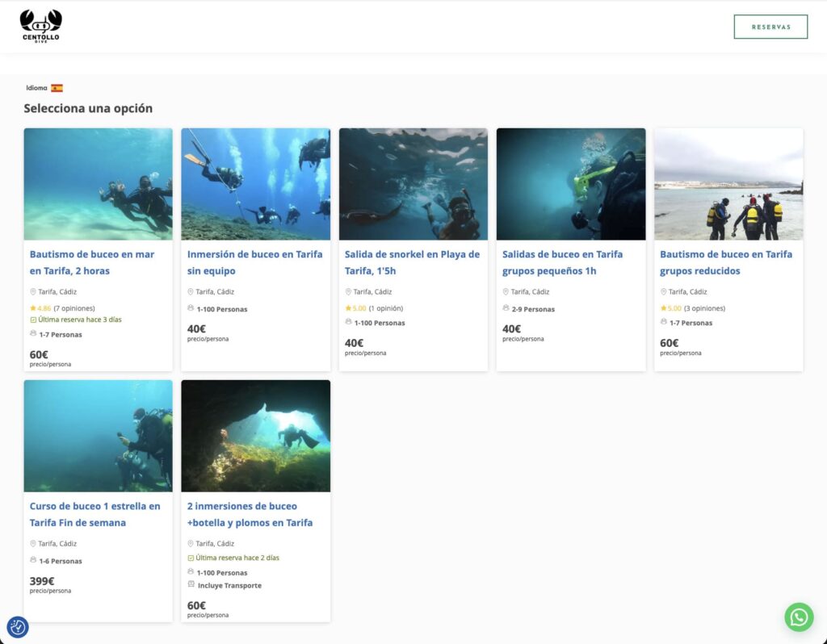Click 'Última reserva hace 2 días' text
827x644 pixels.
237,558
